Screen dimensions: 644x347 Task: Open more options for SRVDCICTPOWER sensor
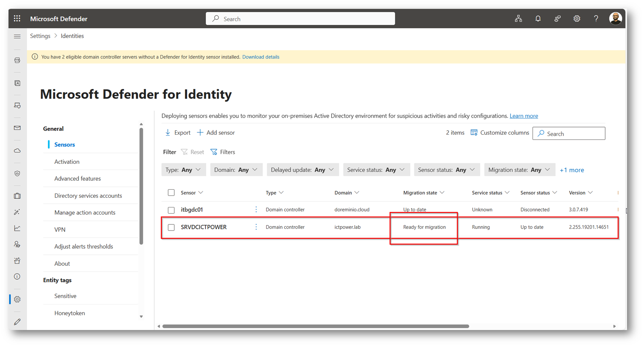pos(256,227)
